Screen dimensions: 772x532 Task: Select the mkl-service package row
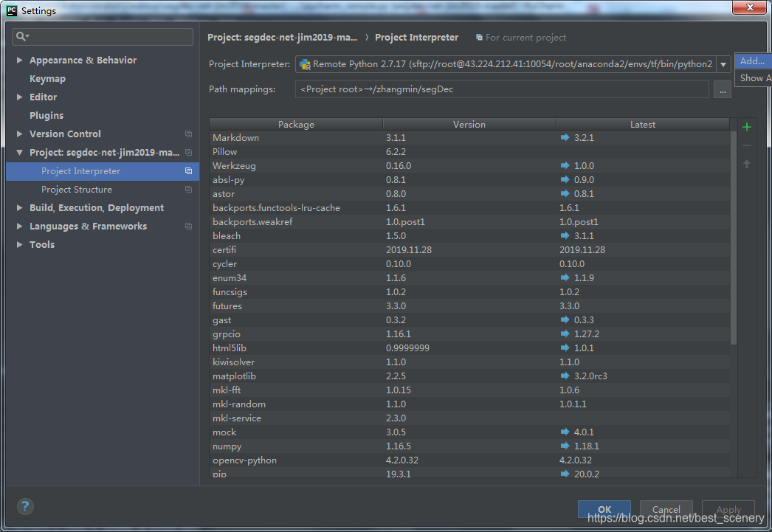pyautogui.click(x=469, y=418)
